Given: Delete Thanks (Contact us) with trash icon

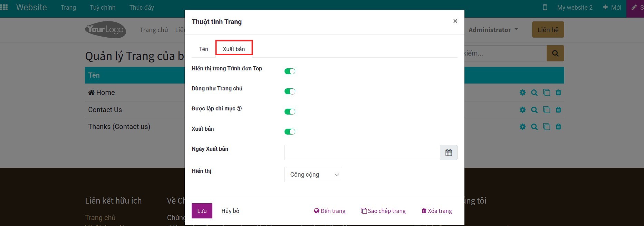Looking at the screenshot, I should click(558, 127).
